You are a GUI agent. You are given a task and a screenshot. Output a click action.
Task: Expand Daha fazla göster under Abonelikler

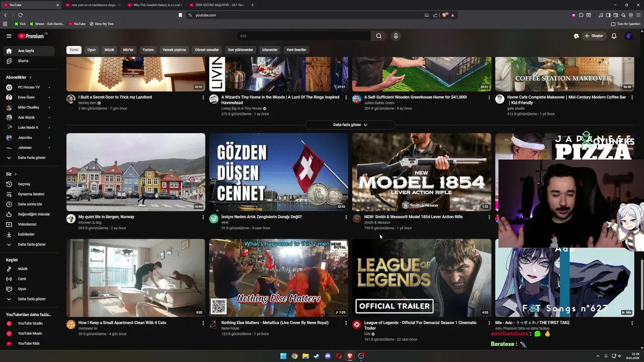tap(28, 158)
